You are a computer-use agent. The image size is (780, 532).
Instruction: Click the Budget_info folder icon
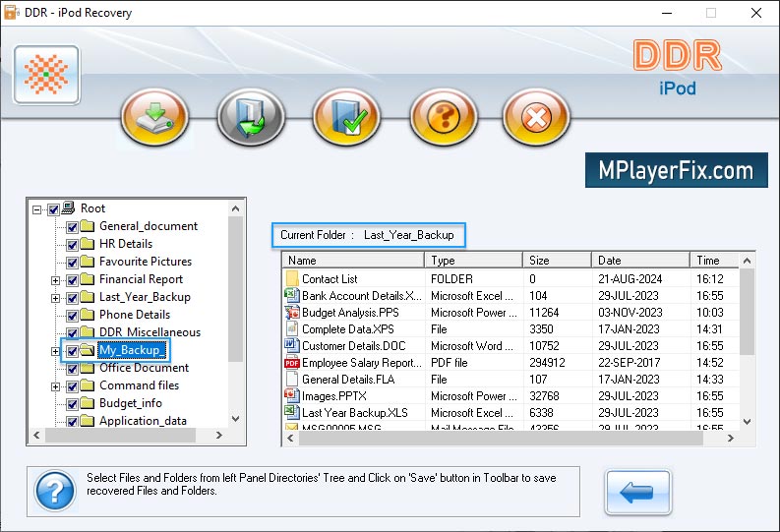tap(88, 403)
